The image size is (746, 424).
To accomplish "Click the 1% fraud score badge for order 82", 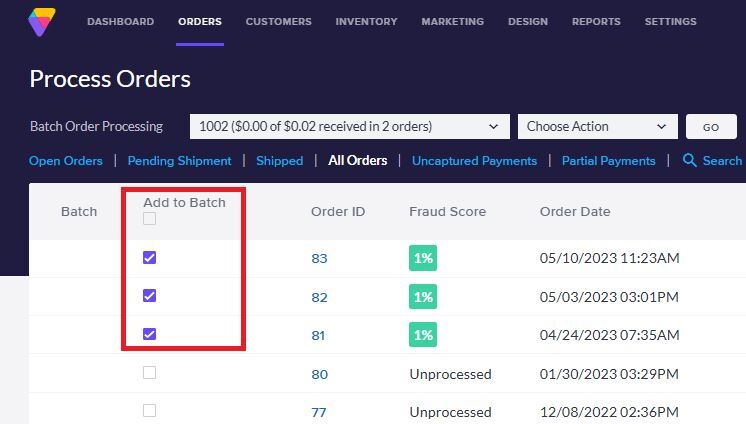I will coord(423,296).
